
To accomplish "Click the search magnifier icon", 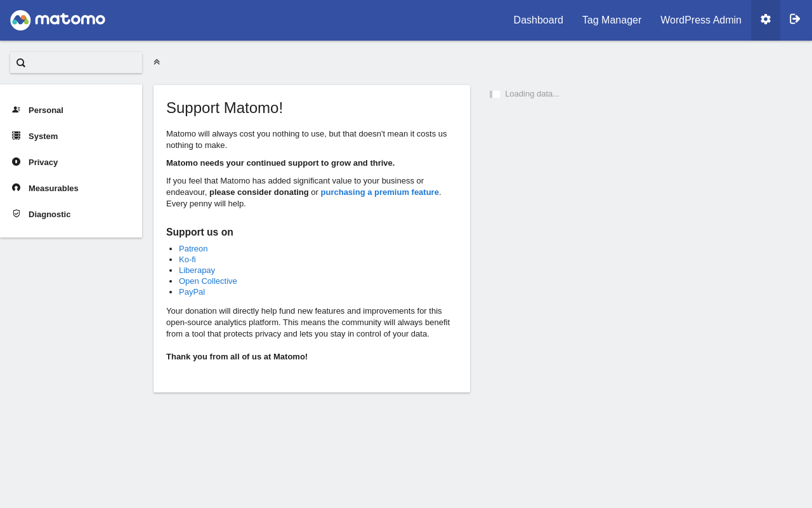I will pos(21,63).
